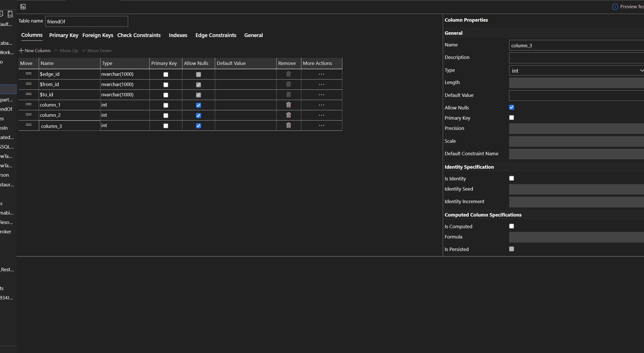Screen dimensions: 644x353
Task: Click the trash icon for $to_id row
Action: point(289,95)
